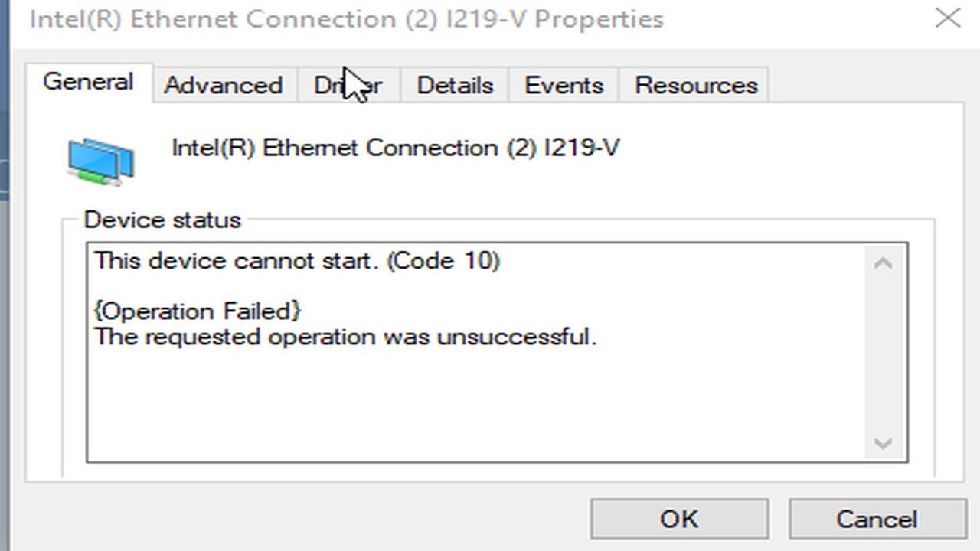Open the Events tab
The width and height of the screenshot is (980, 551).
point(563,85)
